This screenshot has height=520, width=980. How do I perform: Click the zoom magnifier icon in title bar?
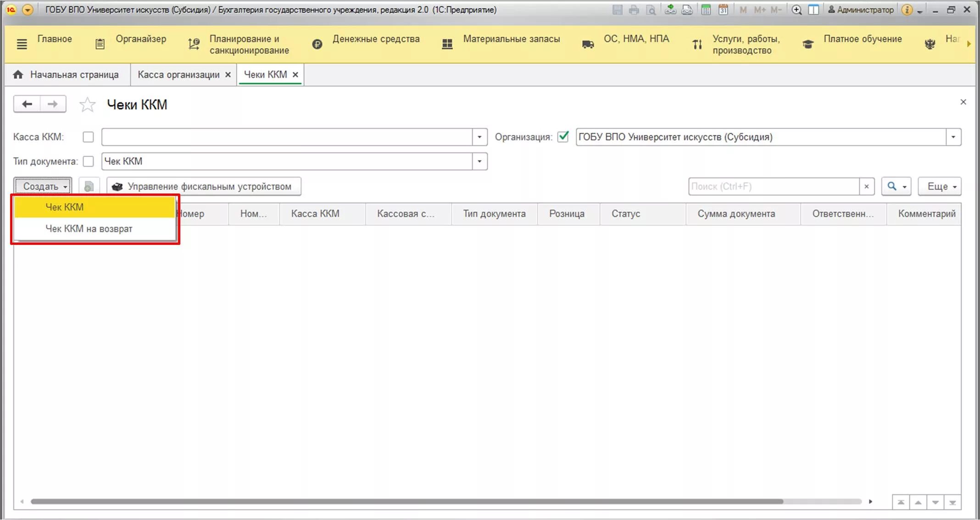point(796,10)
